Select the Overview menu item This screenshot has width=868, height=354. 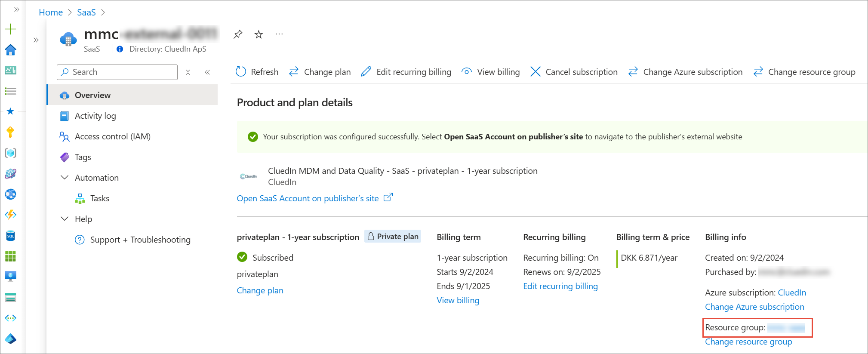click(x=132, y=95)
